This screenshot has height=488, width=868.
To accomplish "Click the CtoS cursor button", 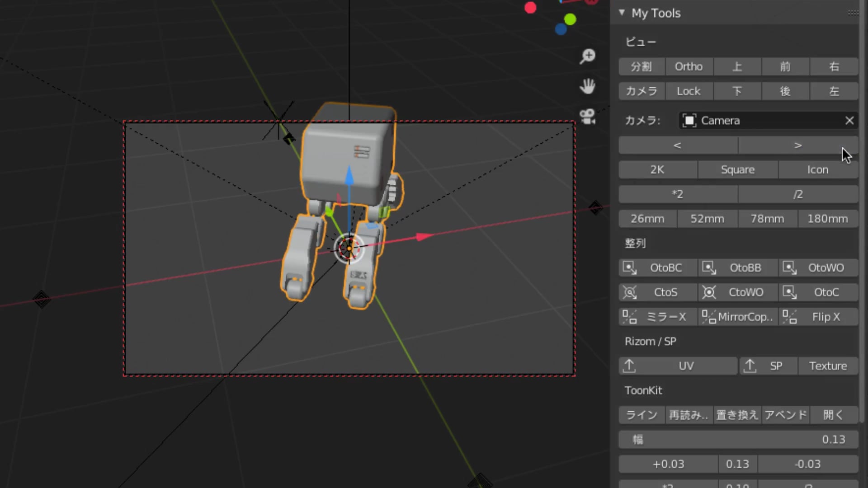I will tap(658, 292).
